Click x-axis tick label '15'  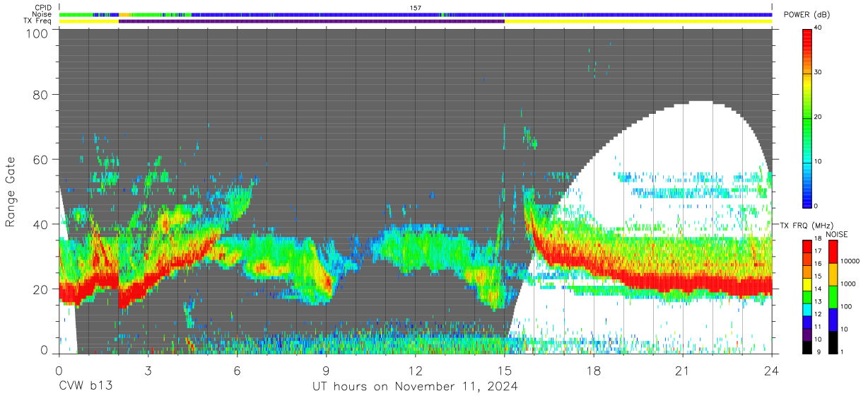pos(505,370)
